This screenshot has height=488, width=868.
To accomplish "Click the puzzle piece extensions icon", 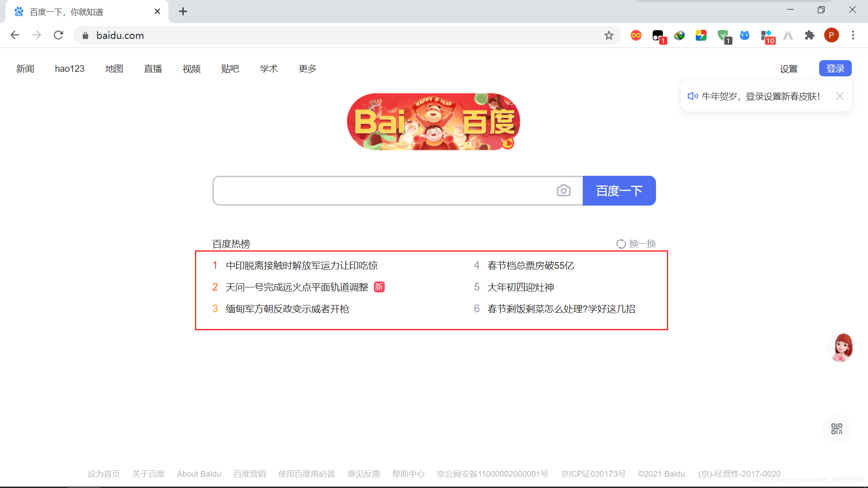I will click(810, 35).
